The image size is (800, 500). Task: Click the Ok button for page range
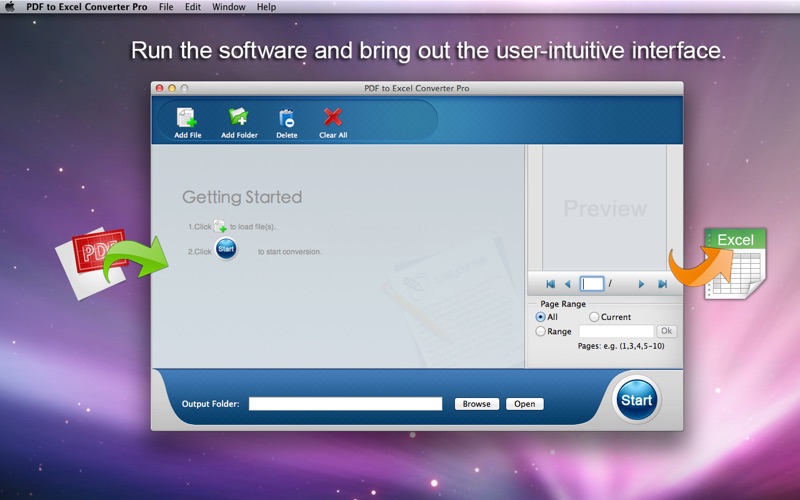[666, 331]
